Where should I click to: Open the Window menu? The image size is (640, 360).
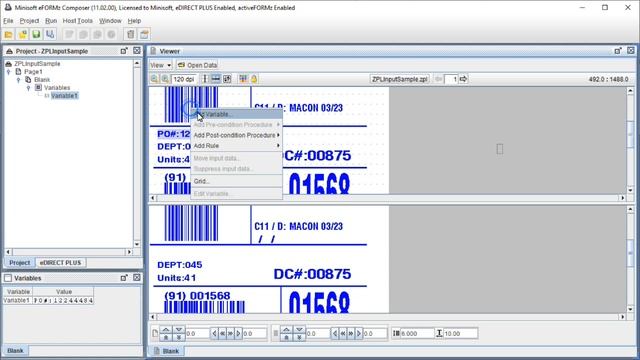click(110, 21)
